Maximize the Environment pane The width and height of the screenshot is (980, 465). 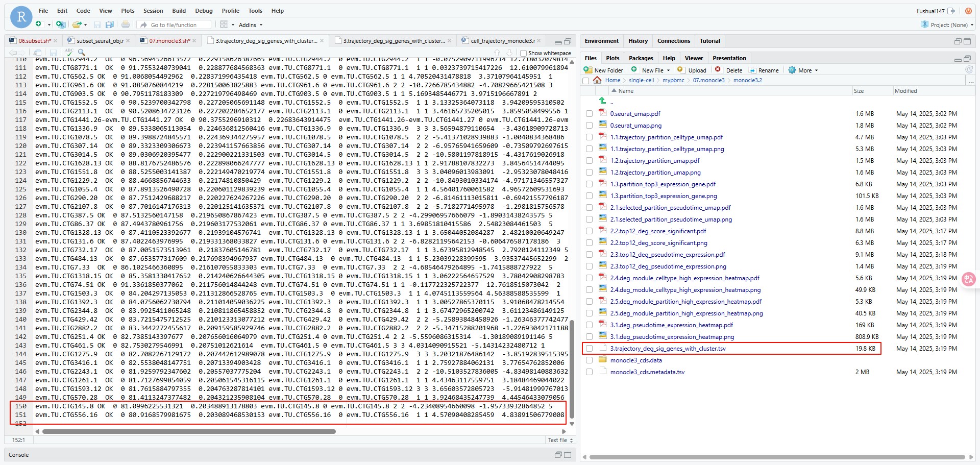[967, 41]
